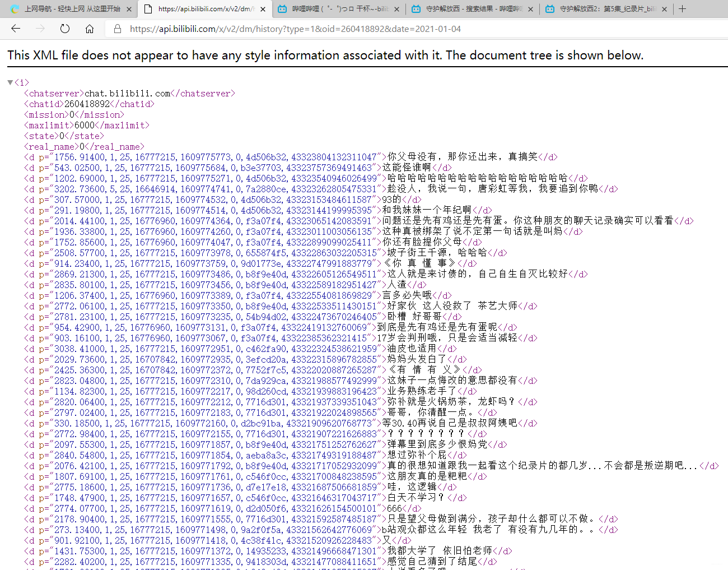
Task: Click the comment 666
Action: point(222,509)
